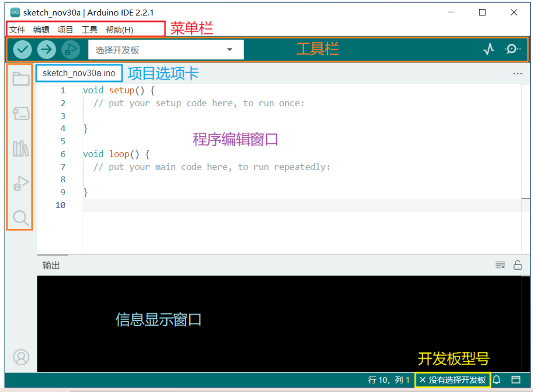Select the sketch_nov30a.ino tab
533x392 pixels.
79,73
